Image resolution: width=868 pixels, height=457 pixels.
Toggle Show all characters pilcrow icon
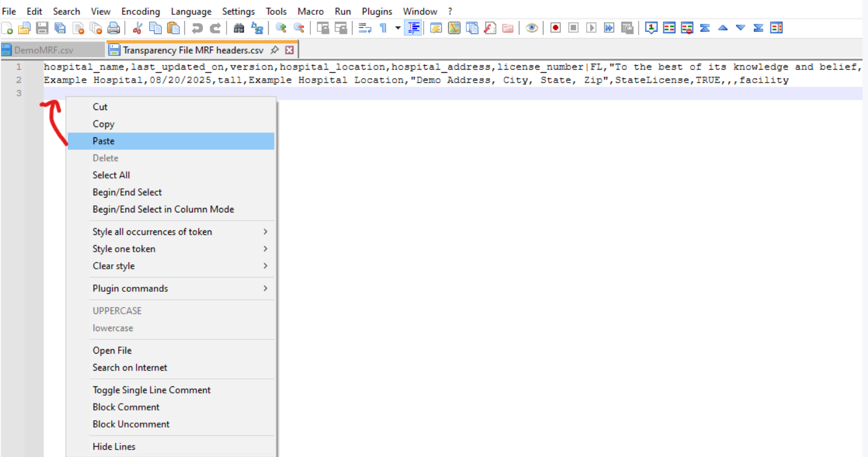tap(383, 28)
